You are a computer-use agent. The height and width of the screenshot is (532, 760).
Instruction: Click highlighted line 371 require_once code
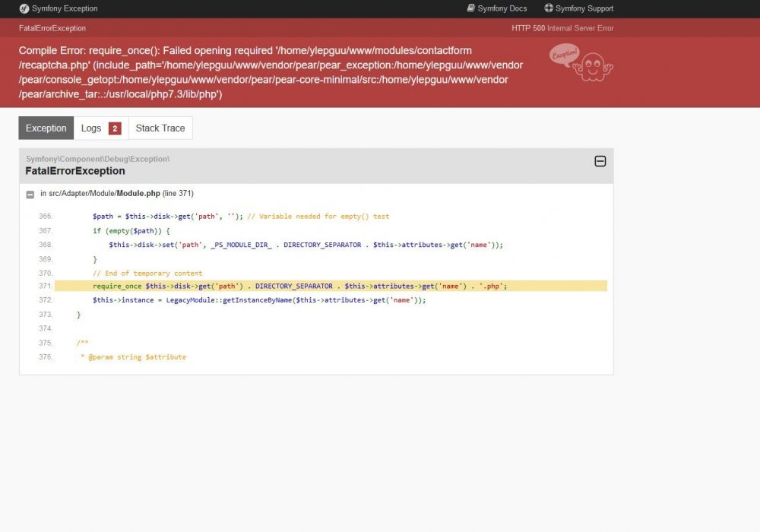pos(299,287)
